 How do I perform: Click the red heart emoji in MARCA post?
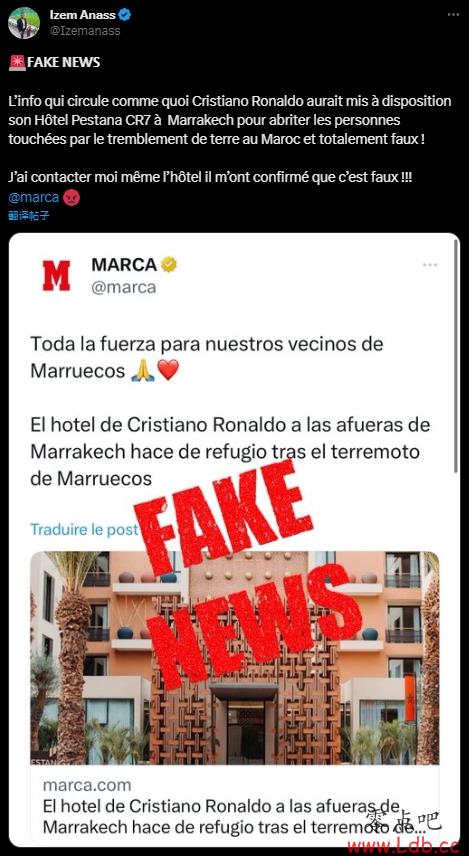point(168,372)
